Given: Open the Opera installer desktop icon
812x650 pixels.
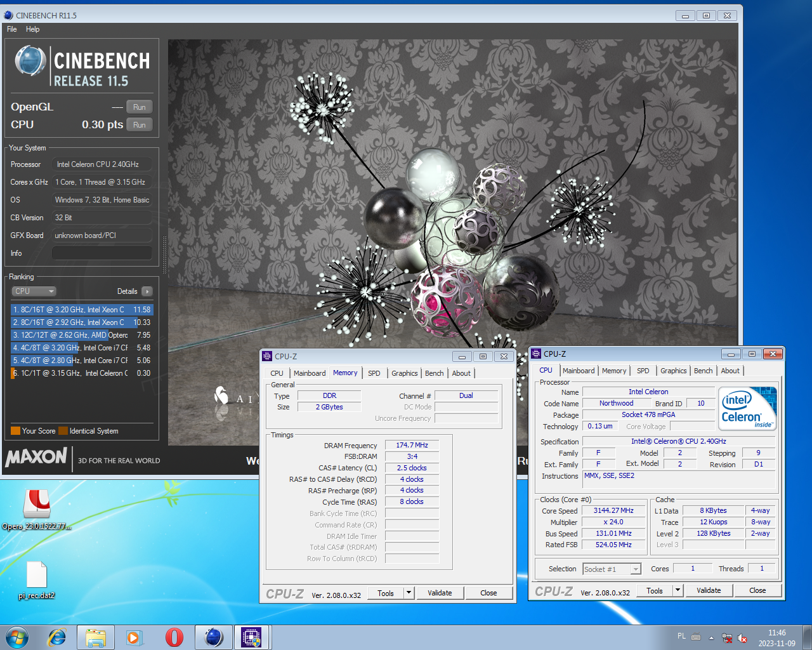Looking at the screenshot, I should click(x=37, y=510).
